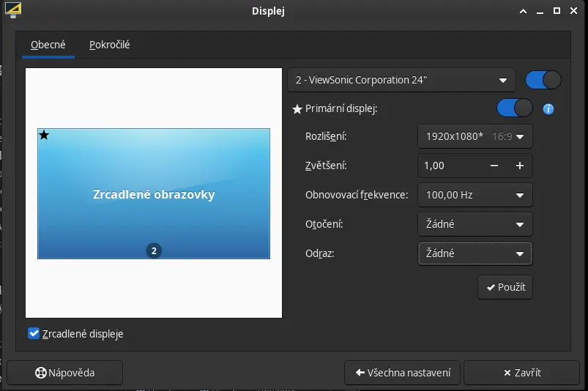The image size is (588, 391).
Task: Open the Otočení dropdown
Action: click(x=475, y=224)
